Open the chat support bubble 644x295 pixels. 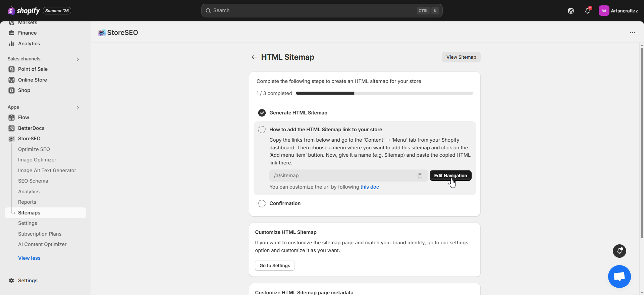coord(619,277)
